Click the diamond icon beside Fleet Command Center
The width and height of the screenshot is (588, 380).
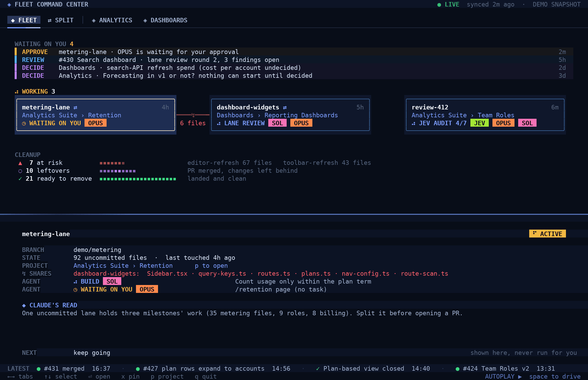point(9,5)
